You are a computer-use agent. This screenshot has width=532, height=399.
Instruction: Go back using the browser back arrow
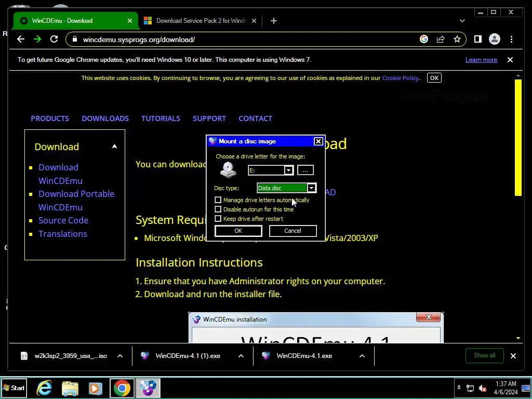coord(21,39)
